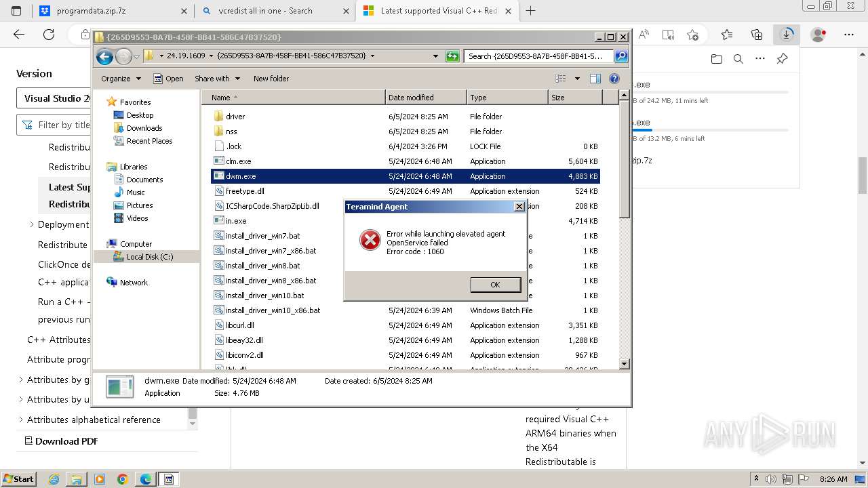Screen dimensions: 868x488
Task: Click the Explorer search input field
Action: [x=539, y=56]
